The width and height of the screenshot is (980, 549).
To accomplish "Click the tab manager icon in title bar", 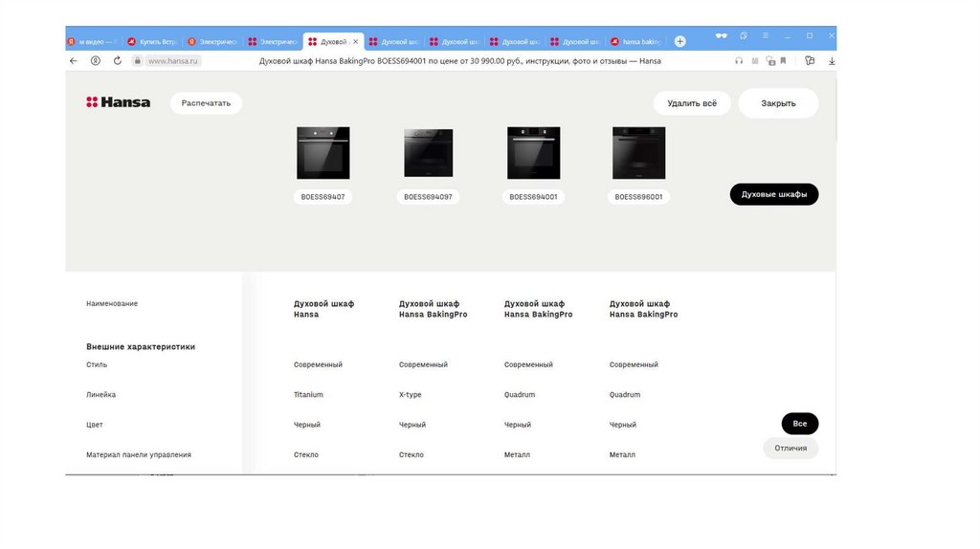I will tap(743, 35).
